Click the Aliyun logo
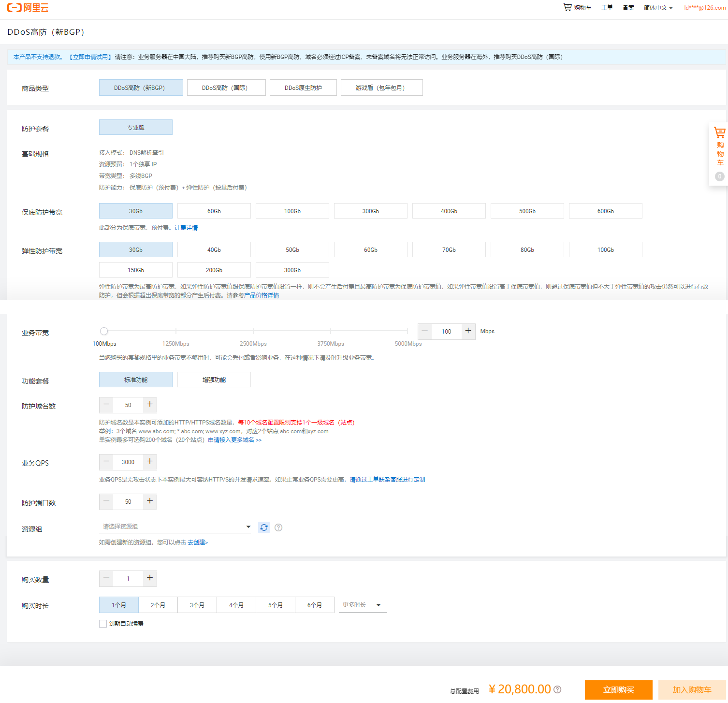The width and height of the screenshot is (728, 703). pyautogui.click(x=28, y=8)
